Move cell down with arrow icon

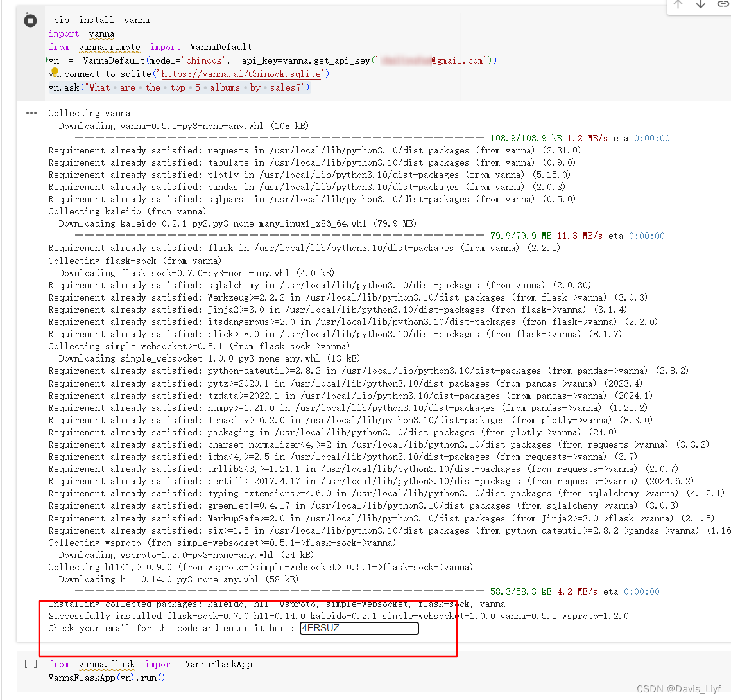pyautogui.click(x=700, y=4)
